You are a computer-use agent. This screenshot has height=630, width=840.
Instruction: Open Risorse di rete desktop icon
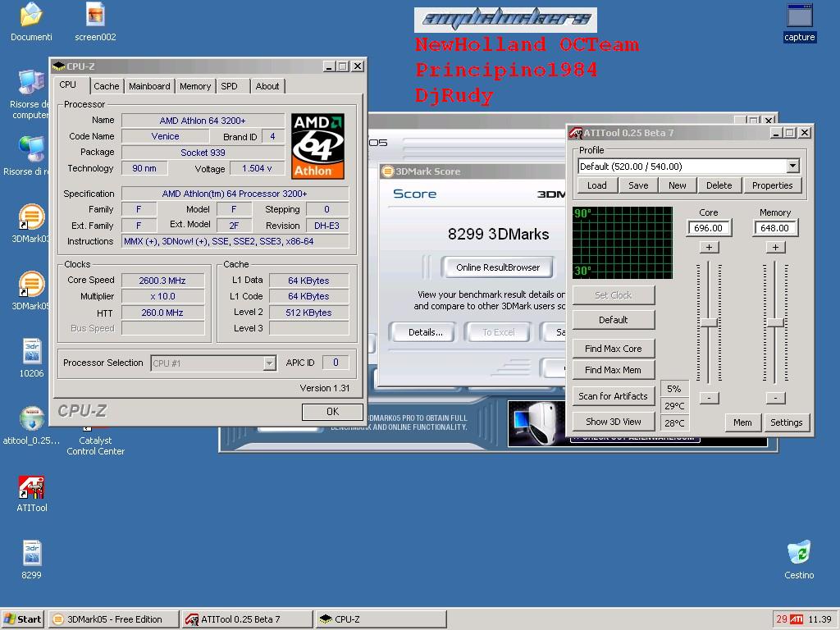point(31,149)
